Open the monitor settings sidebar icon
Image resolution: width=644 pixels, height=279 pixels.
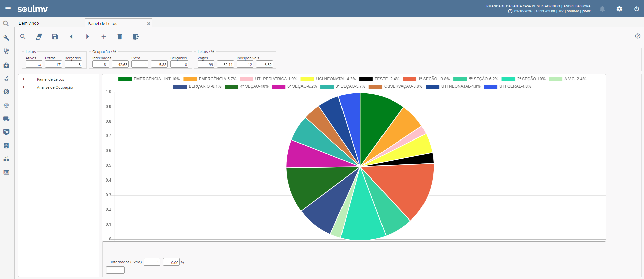point(6,132)
